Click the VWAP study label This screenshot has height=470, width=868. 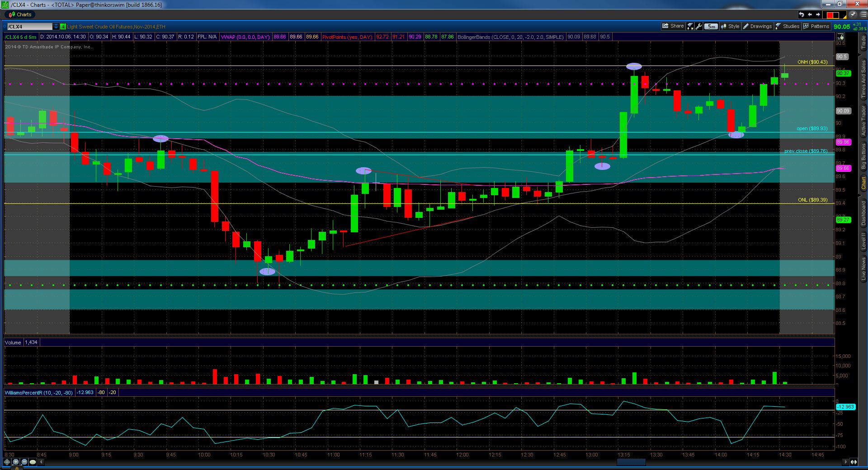(245, 37)
